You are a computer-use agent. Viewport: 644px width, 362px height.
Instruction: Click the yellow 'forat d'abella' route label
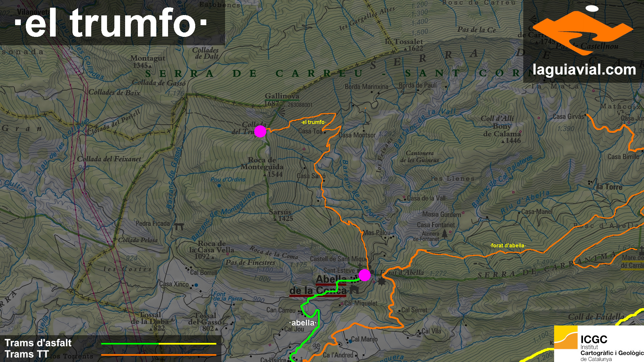(508, 245)
